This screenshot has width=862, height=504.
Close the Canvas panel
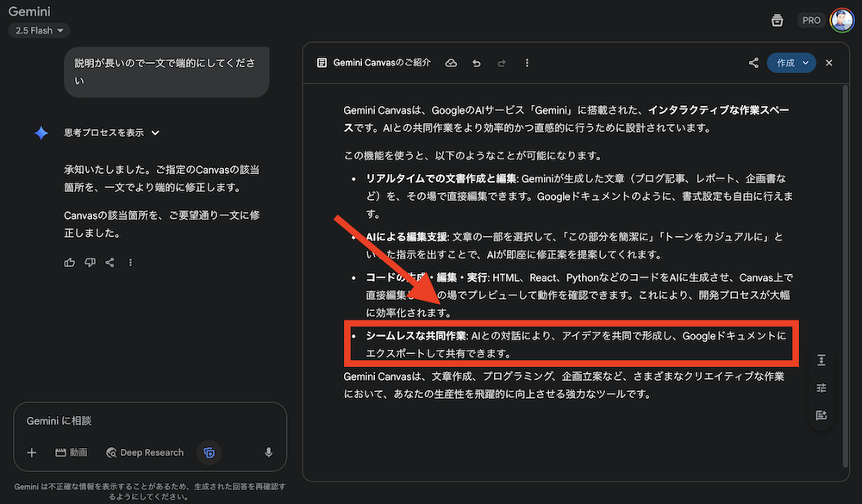tap(829, 63)
